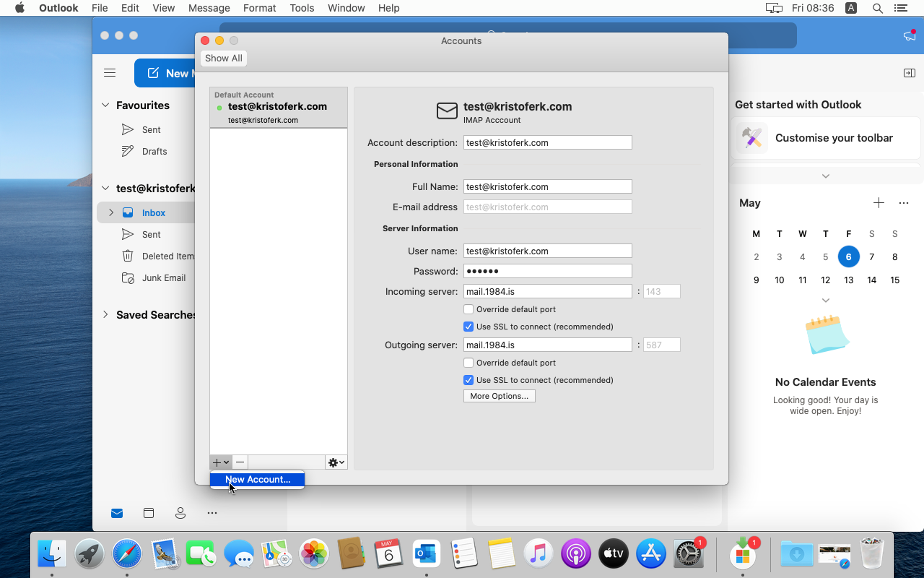This screenshot has width=924, height=578.
Task: Expand the Saved Searches section
Action: pos(105,314)
